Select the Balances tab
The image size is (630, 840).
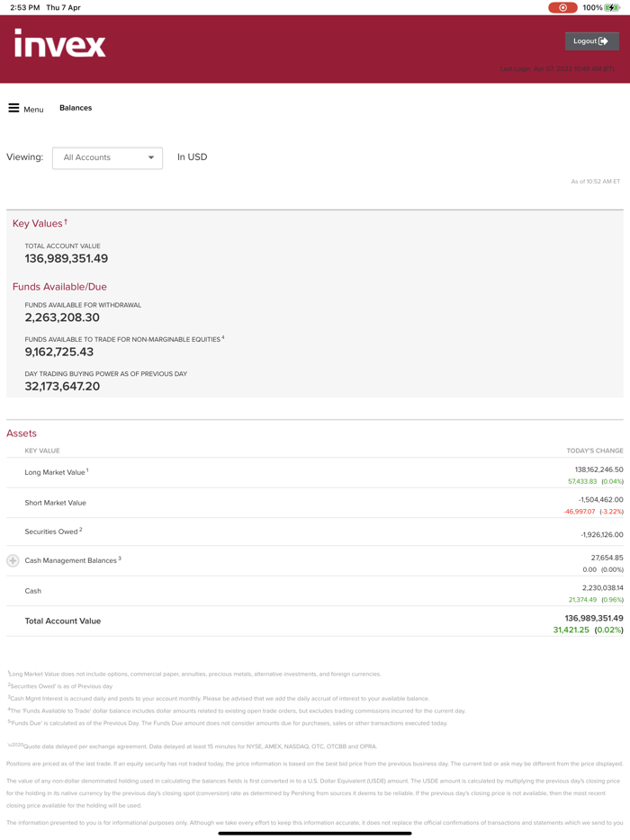[76, 108]
